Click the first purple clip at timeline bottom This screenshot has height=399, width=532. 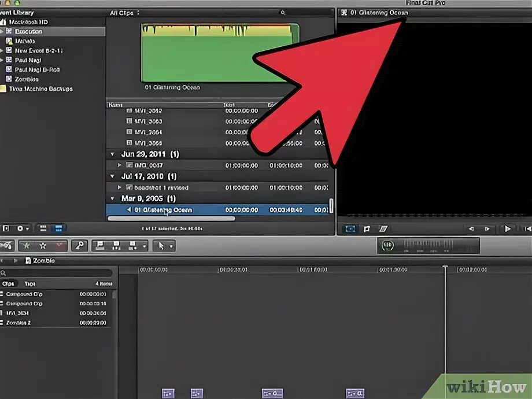point(168,393)
